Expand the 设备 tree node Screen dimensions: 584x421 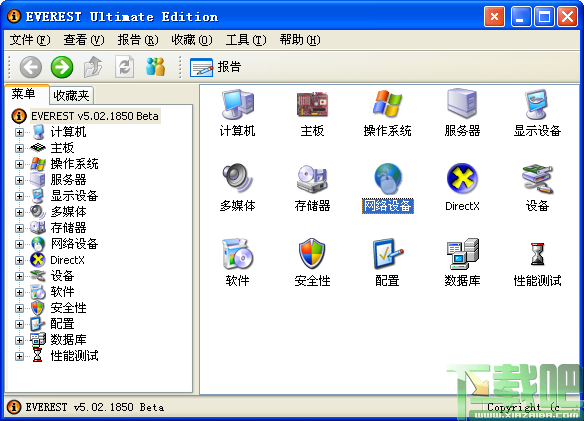click(19, 276)
